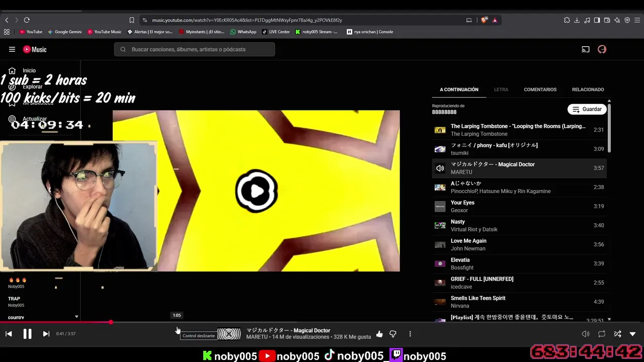Open the account avatar menu
644x362 pixels.
pos(602,49)
